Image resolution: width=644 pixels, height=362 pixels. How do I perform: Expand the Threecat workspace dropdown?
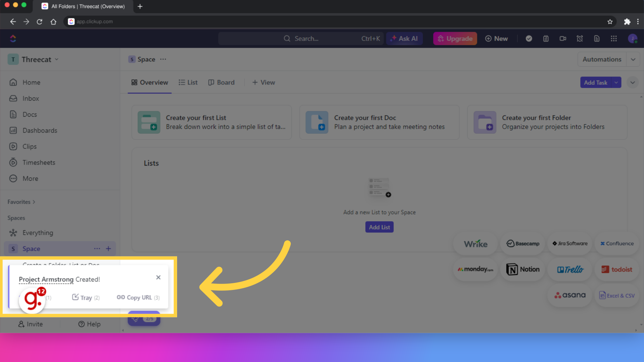tap(56, 59)
